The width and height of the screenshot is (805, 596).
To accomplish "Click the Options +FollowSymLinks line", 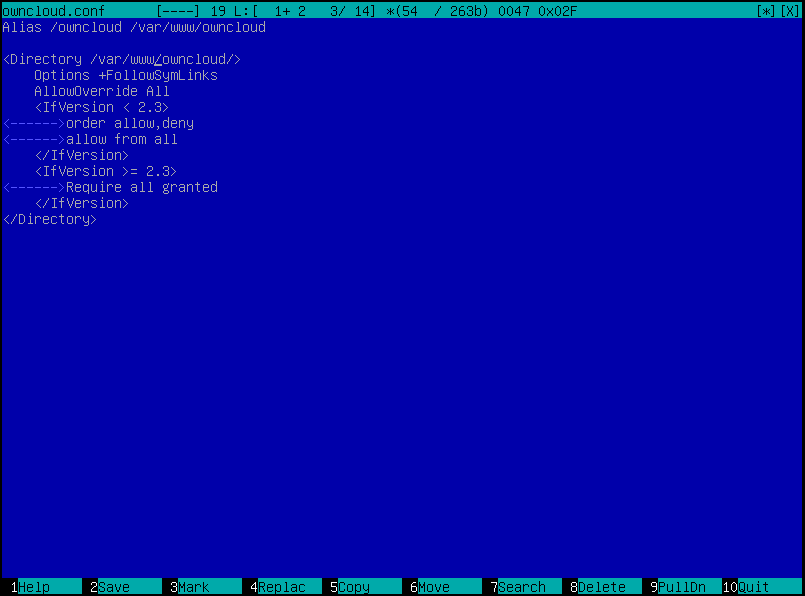I will coord(126,75).
